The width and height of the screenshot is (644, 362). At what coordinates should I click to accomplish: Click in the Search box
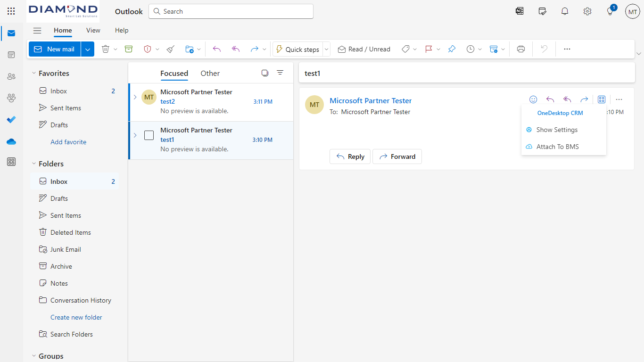(x=231, y=11)
